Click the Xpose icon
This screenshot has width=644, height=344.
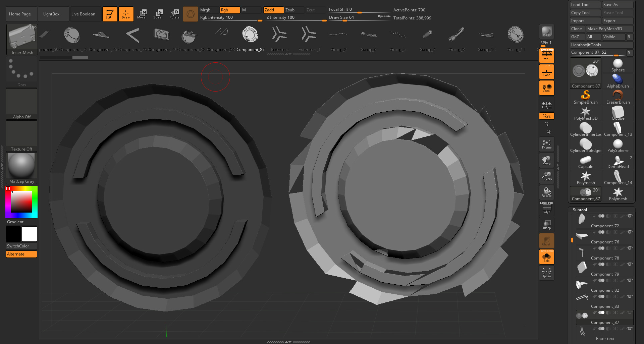coord(546,273)
